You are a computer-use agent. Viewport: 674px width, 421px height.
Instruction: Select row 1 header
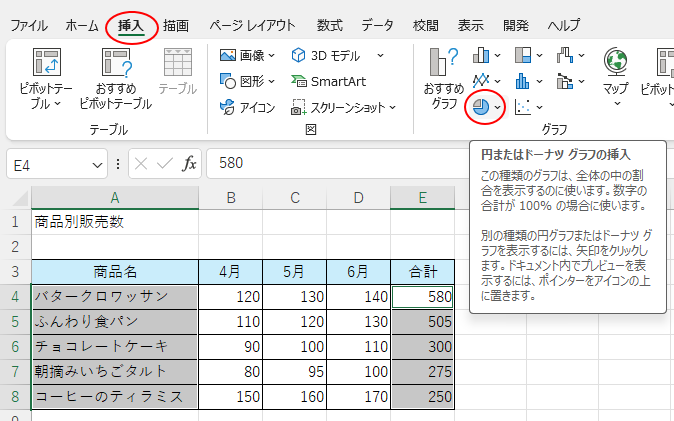pyautogui.click(x=15, y=222)
